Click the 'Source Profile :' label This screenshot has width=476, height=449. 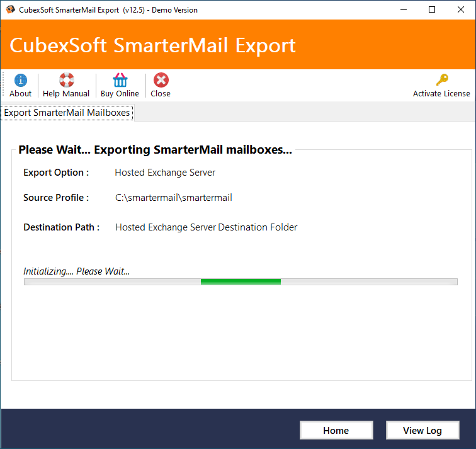pyautogui.click(x=56, y=198)
